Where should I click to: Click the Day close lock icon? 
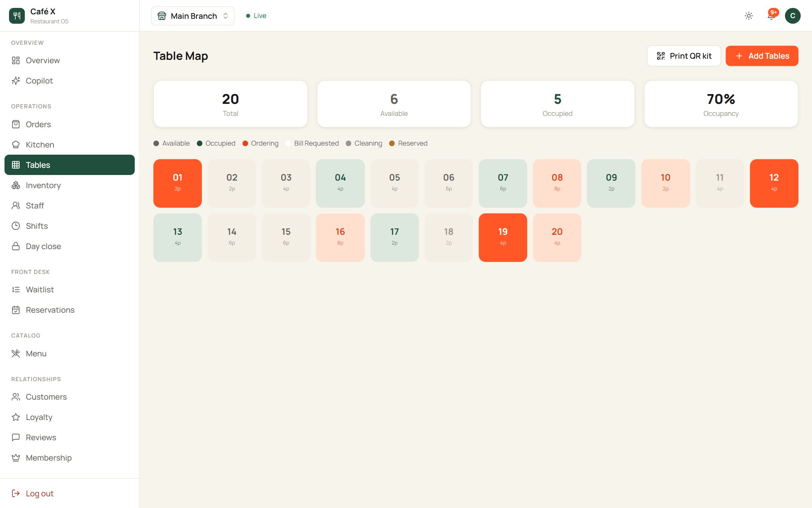16,246
